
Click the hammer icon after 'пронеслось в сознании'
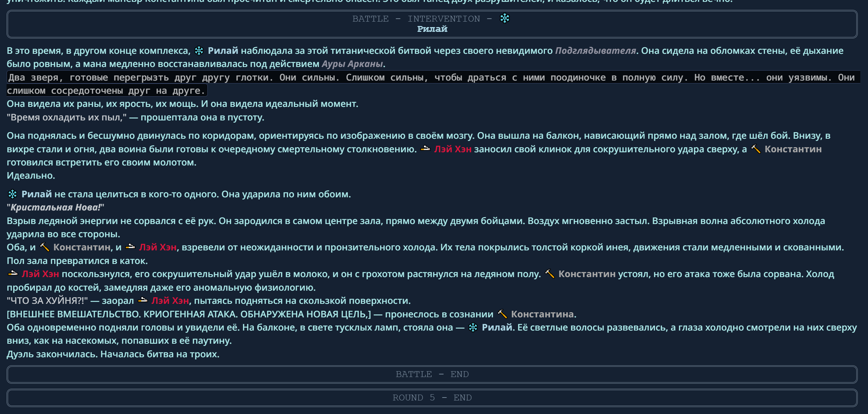pyautogui.click(x=502, y=314)
